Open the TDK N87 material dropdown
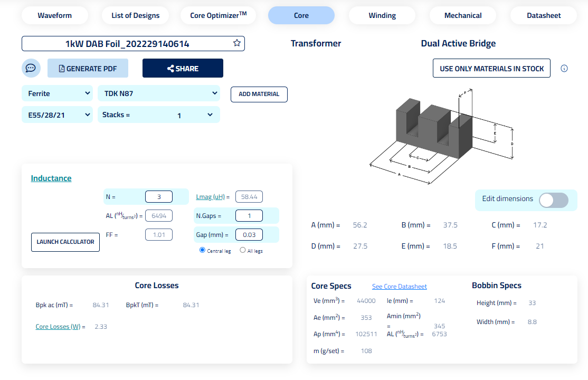 (x=159, y=93)
